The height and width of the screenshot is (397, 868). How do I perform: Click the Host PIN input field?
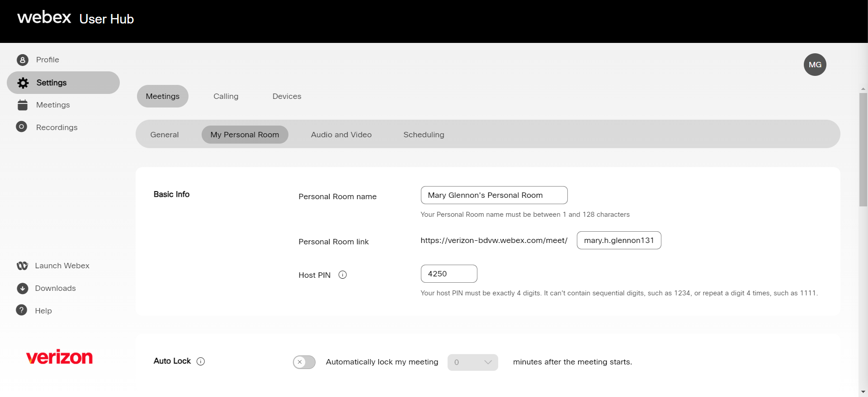449,274
